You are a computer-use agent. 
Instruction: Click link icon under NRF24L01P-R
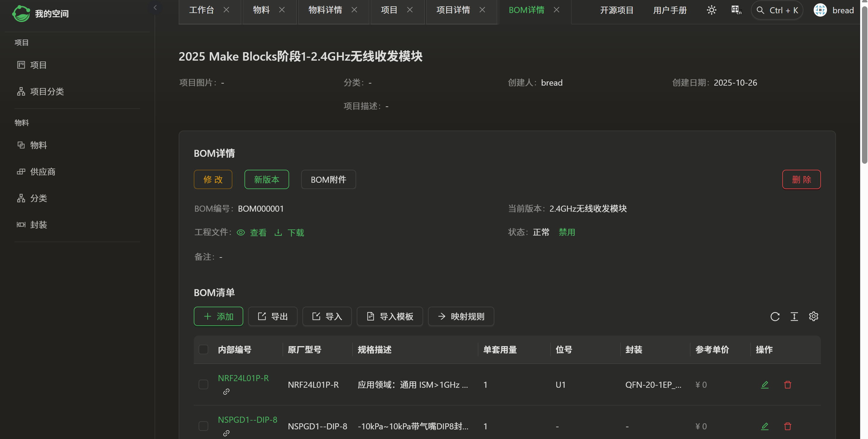(226, 392)
